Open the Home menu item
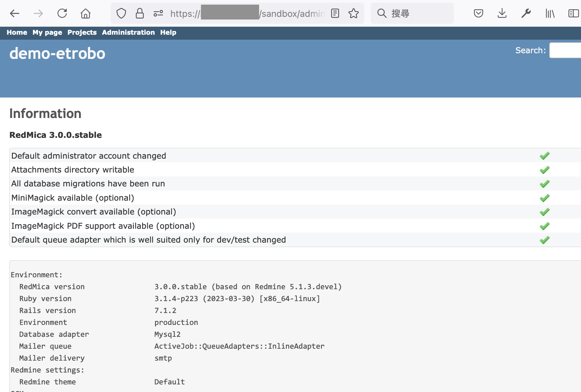The image size is (581, 392). (x=17, y=32)
